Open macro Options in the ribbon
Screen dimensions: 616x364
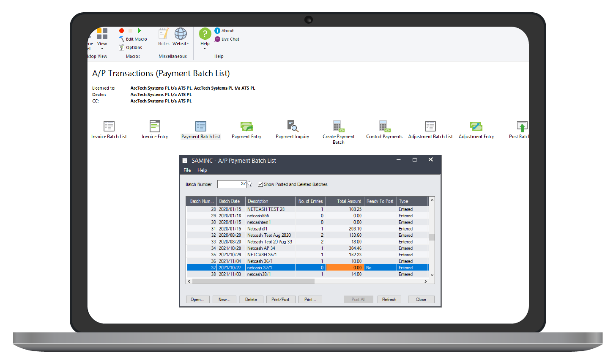pos(131,47)
